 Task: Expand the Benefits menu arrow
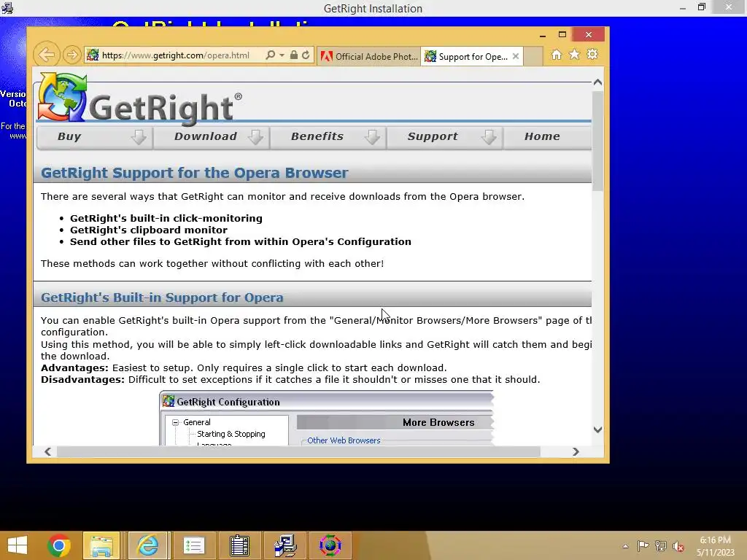coord(372,136)
